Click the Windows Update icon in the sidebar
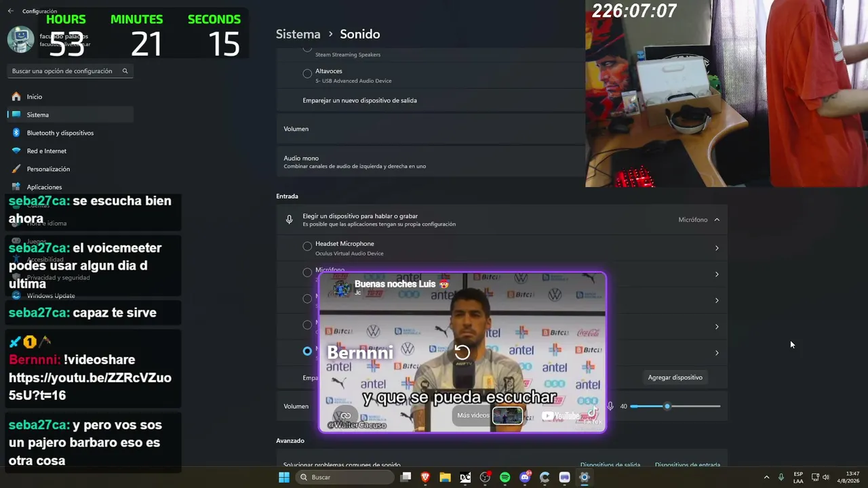868x488 pixels. pos(16,296)
